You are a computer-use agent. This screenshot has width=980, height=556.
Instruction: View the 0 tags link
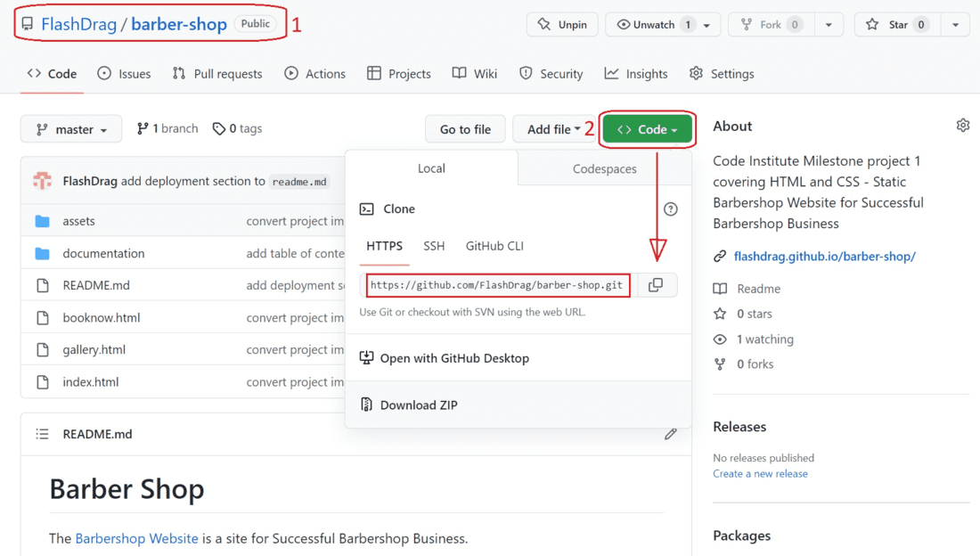point(238,129)
